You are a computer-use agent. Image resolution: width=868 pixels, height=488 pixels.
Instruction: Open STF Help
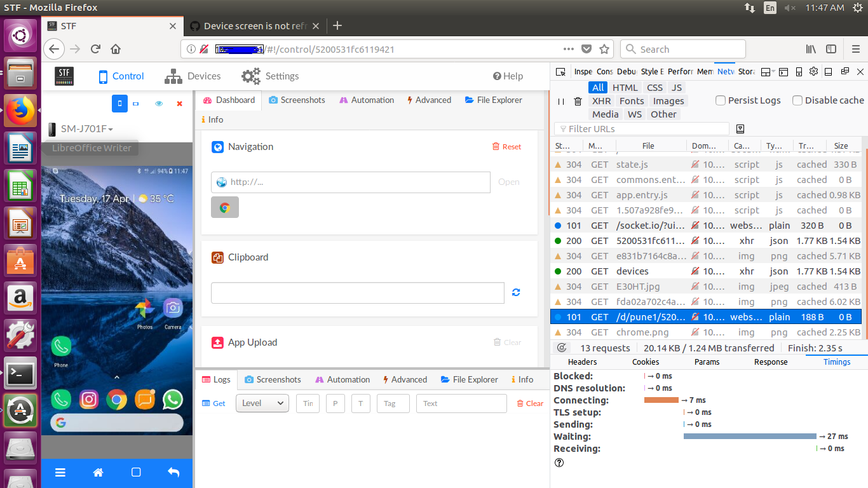click(508, 76)
